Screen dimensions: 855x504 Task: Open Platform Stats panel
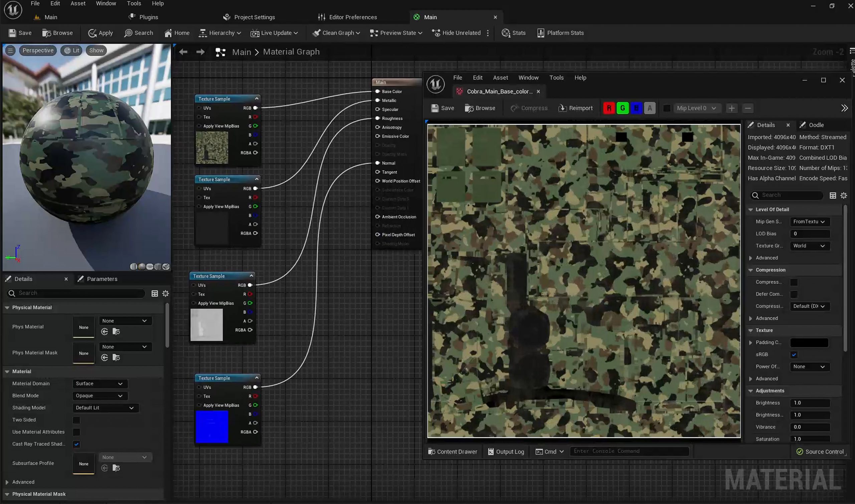click(560, 33)
